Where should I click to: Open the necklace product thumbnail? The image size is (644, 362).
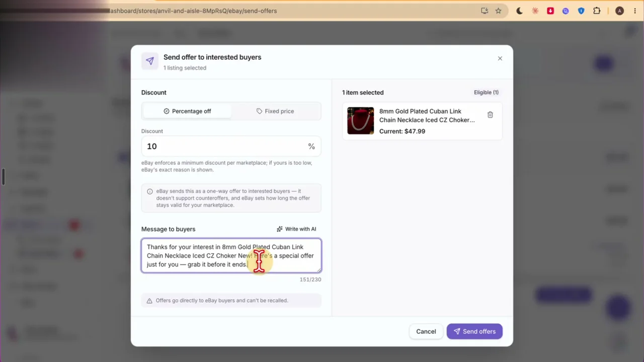click(360, 121)
